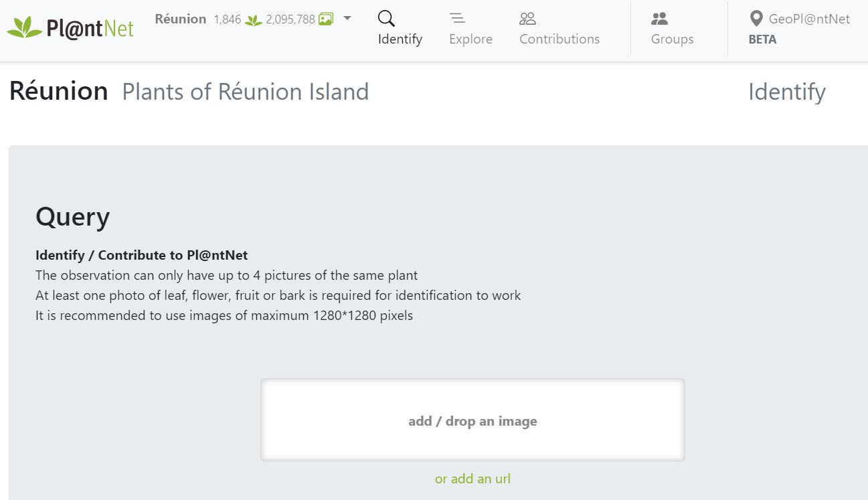868x500 pixels.
Task: Click the add / drop an image box
Action: click(472, 420)
